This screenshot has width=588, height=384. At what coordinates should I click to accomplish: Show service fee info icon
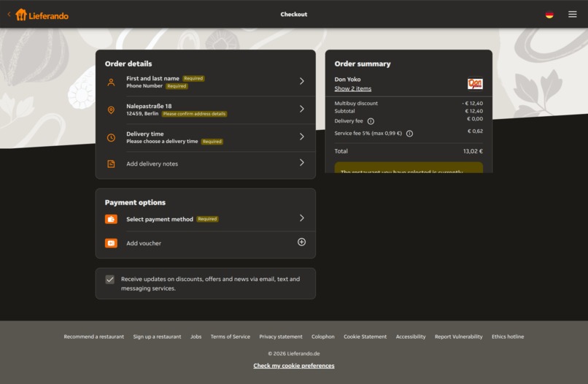[409, 134]
